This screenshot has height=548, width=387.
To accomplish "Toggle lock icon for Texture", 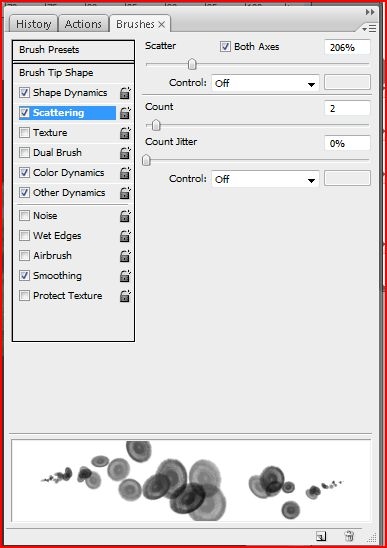I will pyautogui.click(x=125, y=133).
